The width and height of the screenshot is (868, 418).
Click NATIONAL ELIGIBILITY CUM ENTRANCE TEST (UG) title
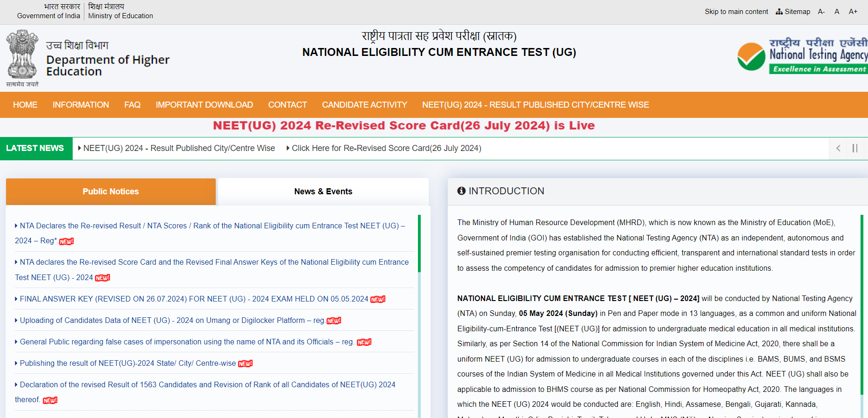439,52
